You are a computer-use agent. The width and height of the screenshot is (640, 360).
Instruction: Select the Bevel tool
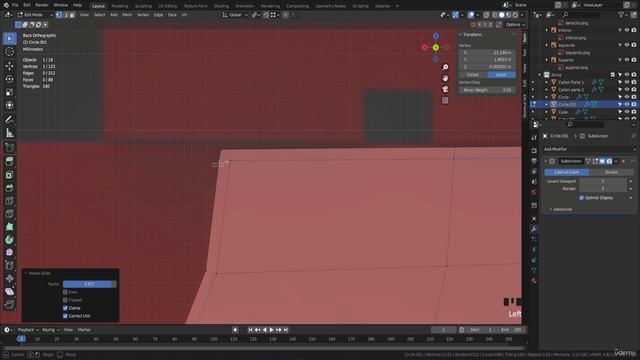pos(9,188)
